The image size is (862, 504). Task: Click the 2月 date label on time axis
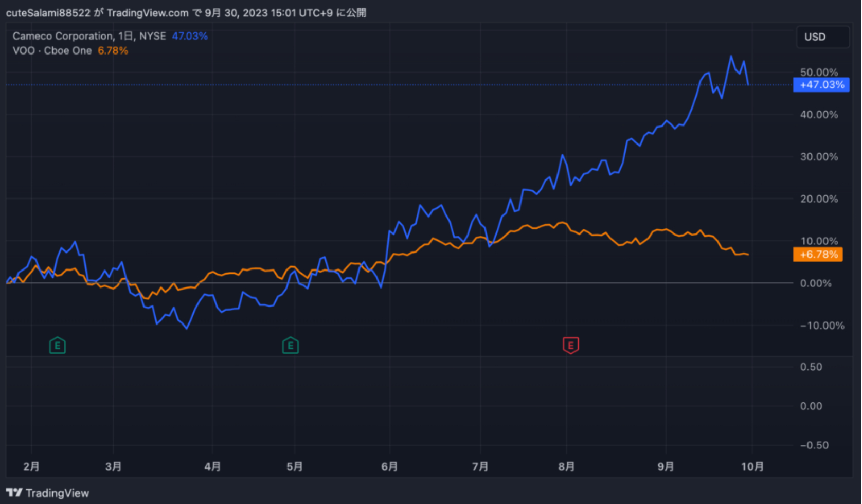[31, 466]
